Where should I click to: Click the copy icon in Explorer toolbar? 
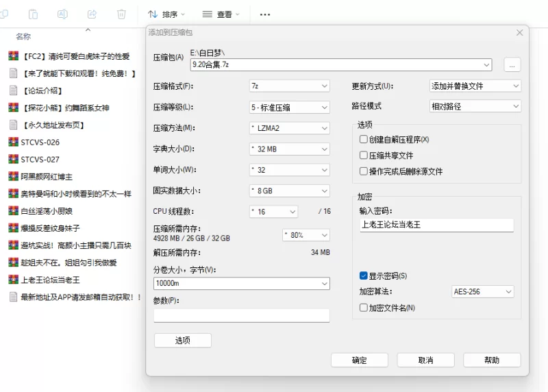[x=3, y=14]
